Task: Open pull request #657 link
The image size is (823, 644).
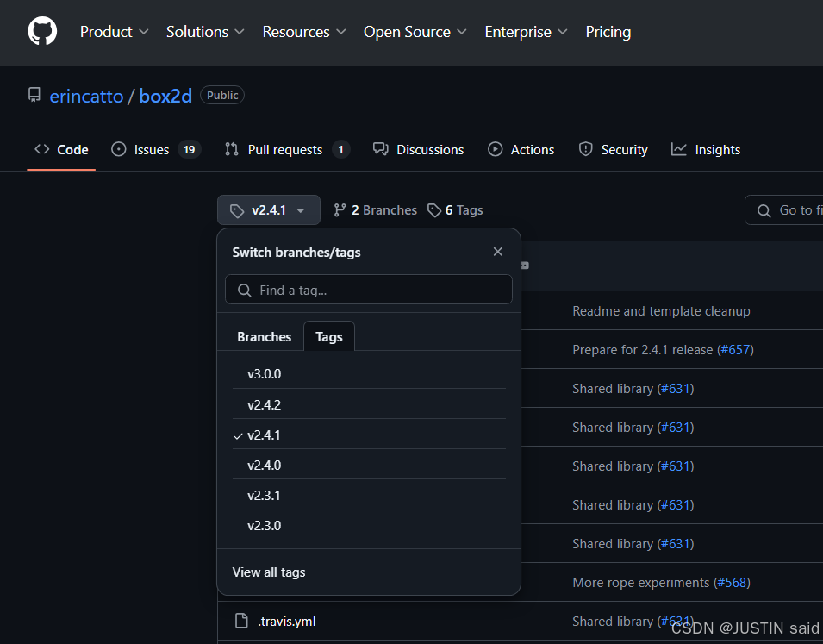Action: [735, 350]
